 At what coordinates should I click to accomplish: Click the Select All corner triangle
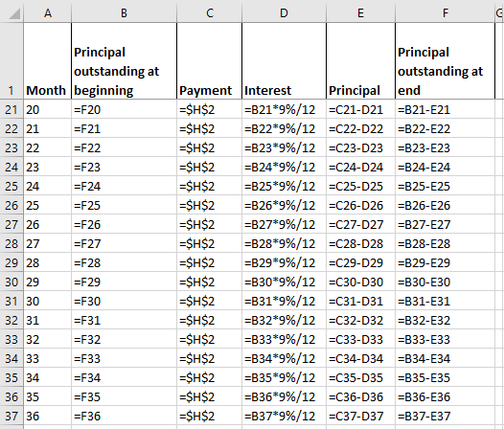tap(14, 13)
